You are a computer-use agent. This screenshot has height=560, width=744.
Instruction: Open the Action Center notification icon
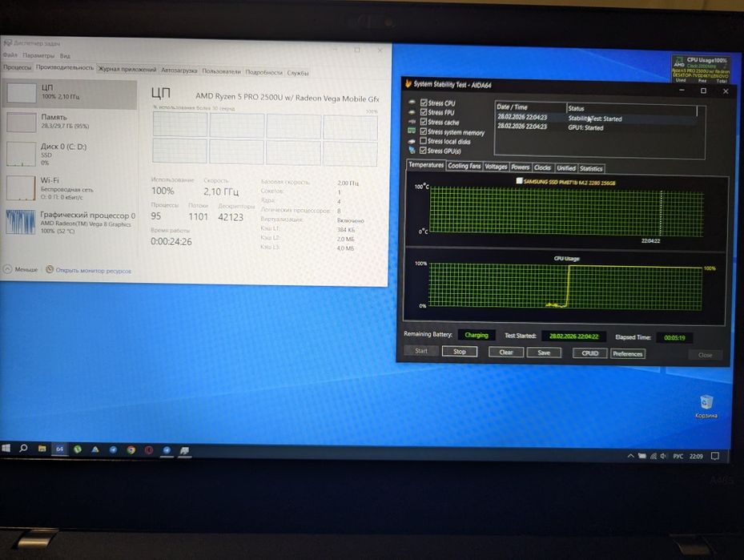715,456
